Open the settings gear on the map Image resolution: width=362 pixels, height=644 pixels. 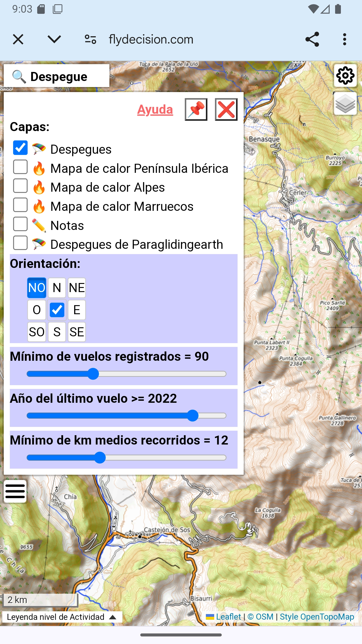(345, 75)
